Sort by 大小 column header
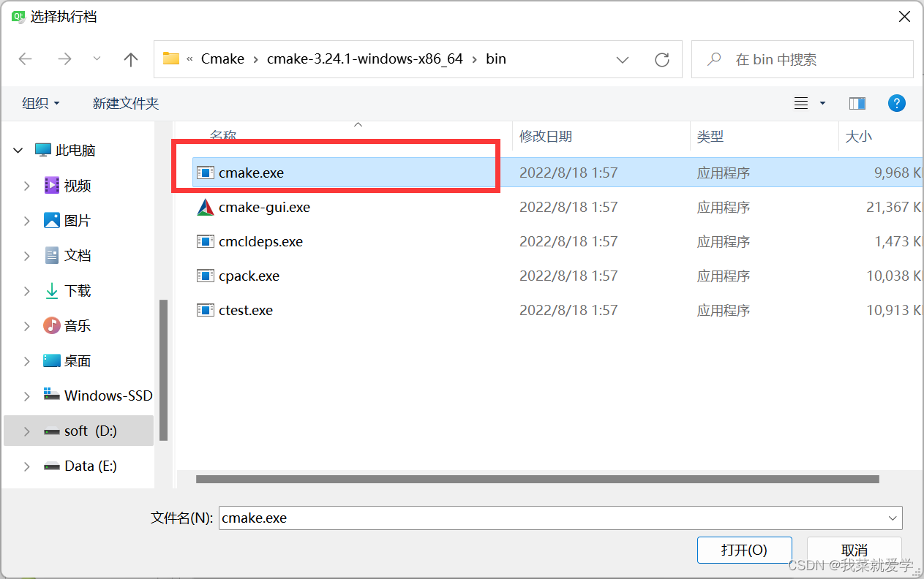 (x=859, y=136)
